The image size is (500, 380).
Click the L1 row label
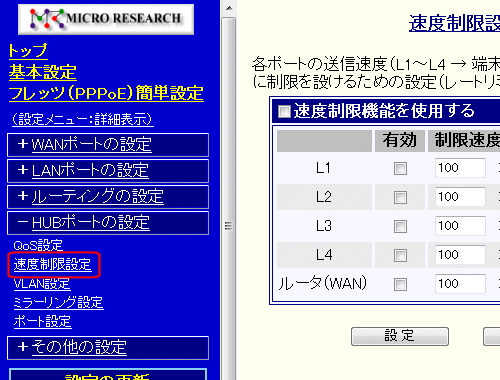pyautogui.click(x=323, y=168)
